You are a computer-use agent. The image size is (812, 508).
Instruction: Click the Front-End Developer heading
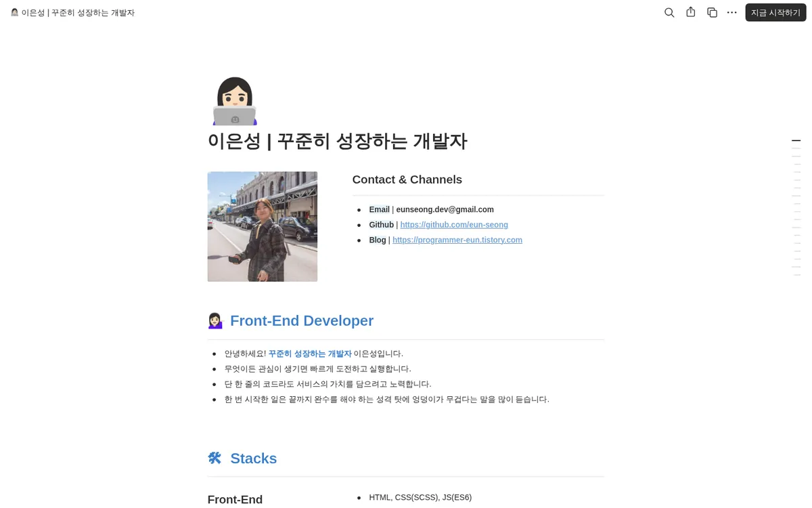click(302, 320)
